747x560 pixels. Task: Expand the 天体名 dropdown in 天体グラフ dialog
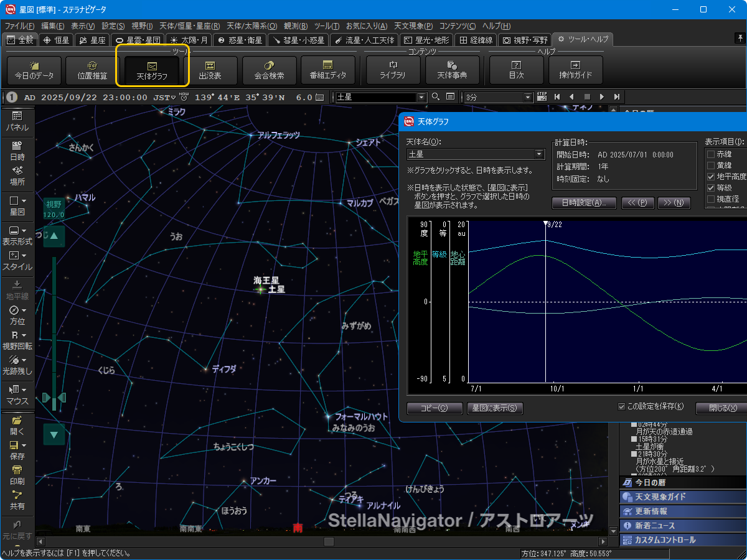click(x=539, y=154)
